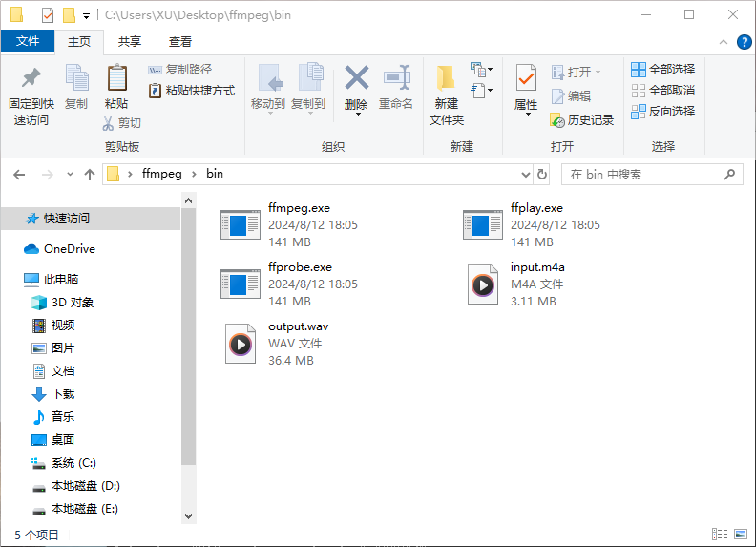Open recent locations dropdown arrow
The image size is (756, 547).
pyautogui.click(x=70, y=175)
